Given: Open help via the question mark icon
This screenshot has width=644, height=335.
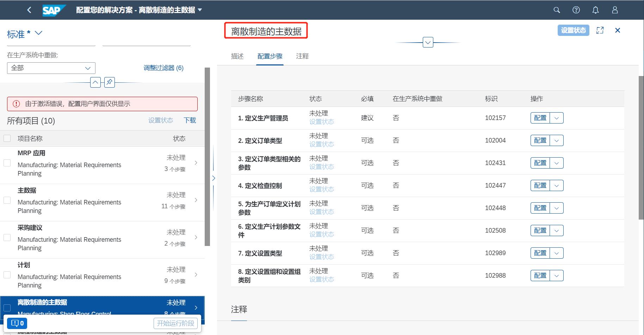Looking at the screenshot, I should click(x=576, y=10).
